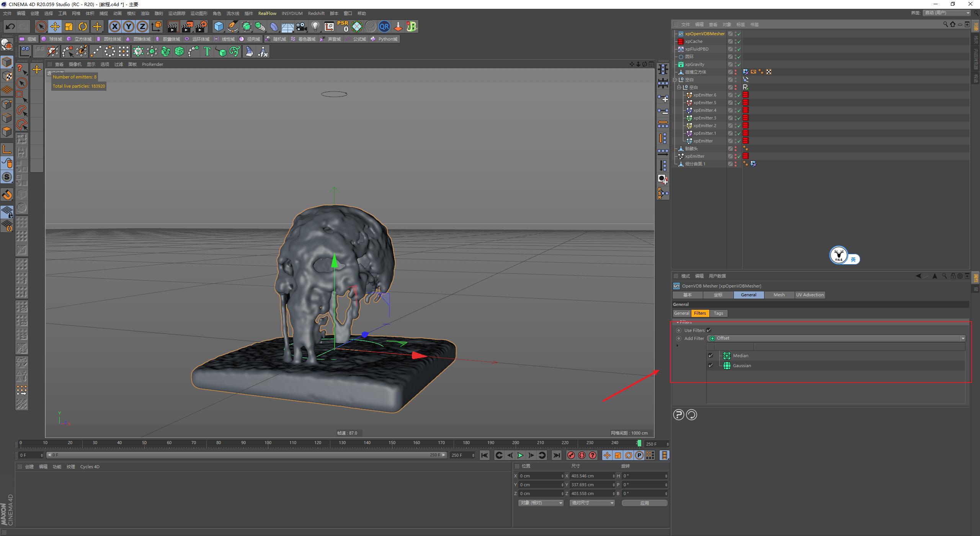The width and height of the screenshot is (980, 536).
Task: Collapse the Filters section header
Action: point(677,322)
